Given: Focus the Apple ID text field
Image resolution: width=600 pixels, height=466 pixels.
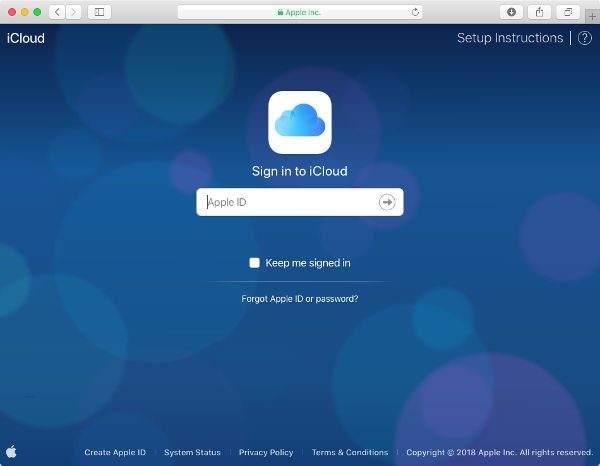Looking at the screenshot, I should (300, 202).
